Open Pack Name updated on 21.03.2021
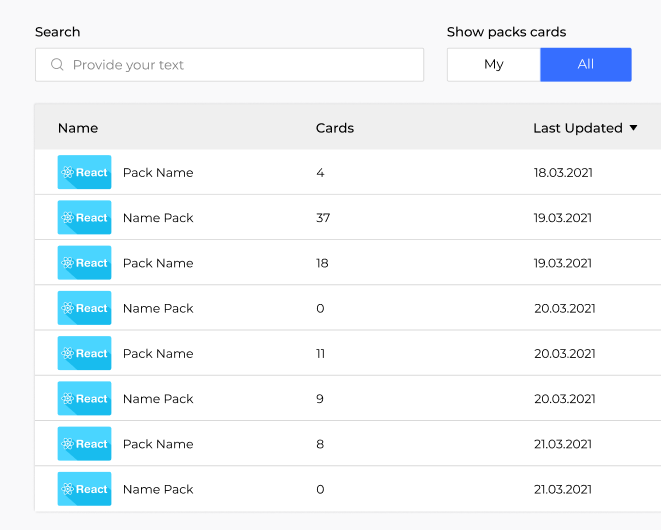Image resolution: width=661 pixels, height=530 pixels. click(x=158, y=444)
